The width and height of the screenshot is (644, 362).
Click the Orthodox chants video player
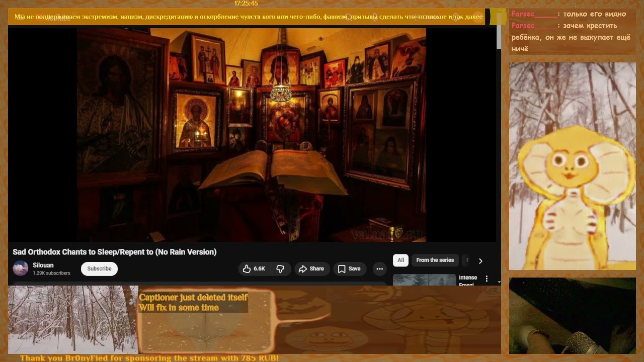(x=252, y=135)
